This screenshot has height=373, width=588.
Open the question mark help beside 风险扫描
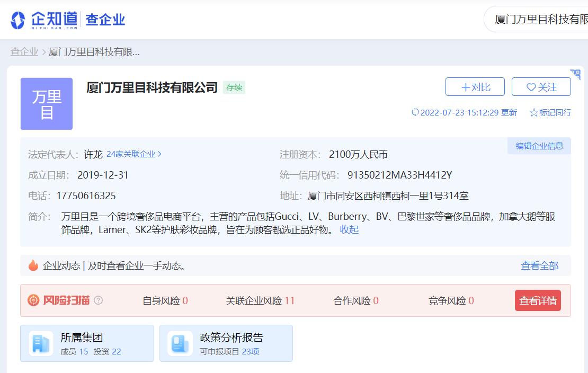coord(97,300)
